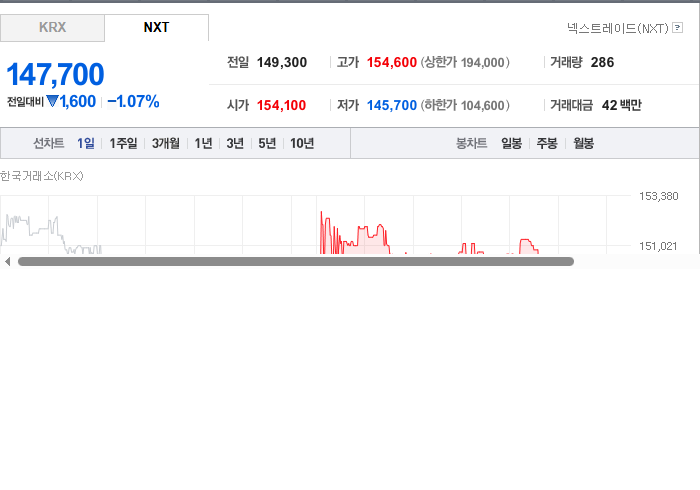Image resolution: width=700 pixels, height=490 pixels.
Task: Click the previous close value 149,300
Action: pyautogui.click(x=282, y=62)
